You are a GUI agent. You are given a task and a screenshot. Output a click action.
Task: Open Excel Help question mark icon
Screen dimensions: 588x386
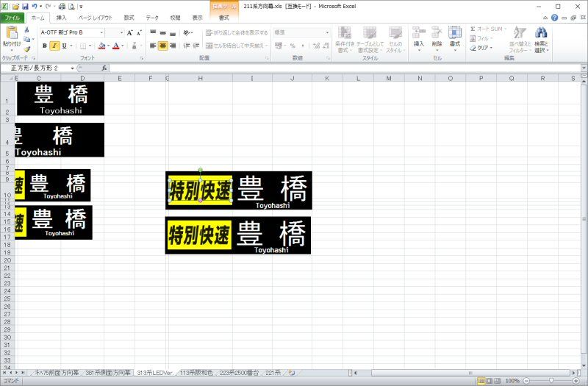pyautogui.click(x=555, y=18)
